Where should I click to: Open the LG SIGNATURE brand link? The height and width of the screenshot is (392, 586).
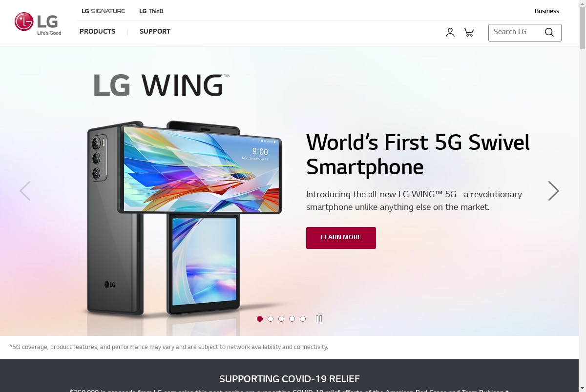coord(104,11)
